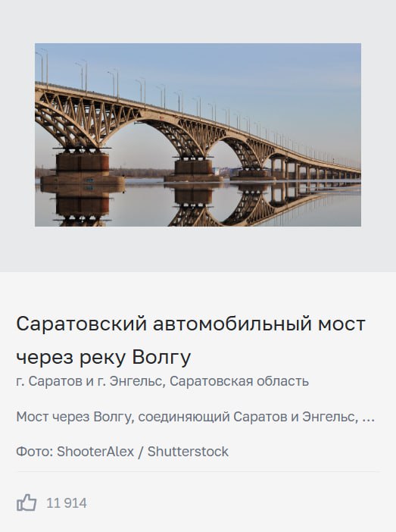The width and height of the screenshot is (396, 532).
Task: Click the 'Фото:' credit label
Action: [x=35, y=452]
